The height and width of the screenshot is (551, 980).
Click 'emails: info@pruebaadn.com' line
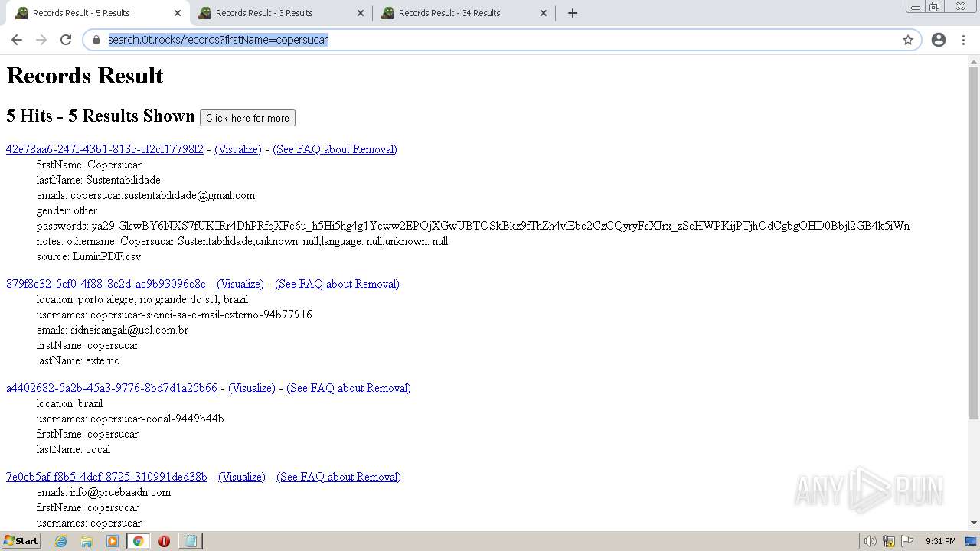(x=103, y=492)
